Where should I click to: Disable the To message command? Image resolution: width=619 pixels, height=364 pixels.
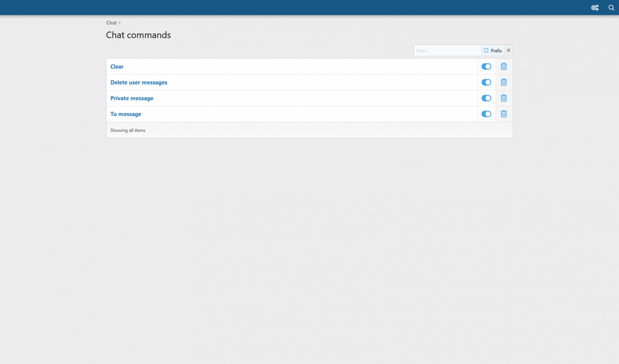486,114
